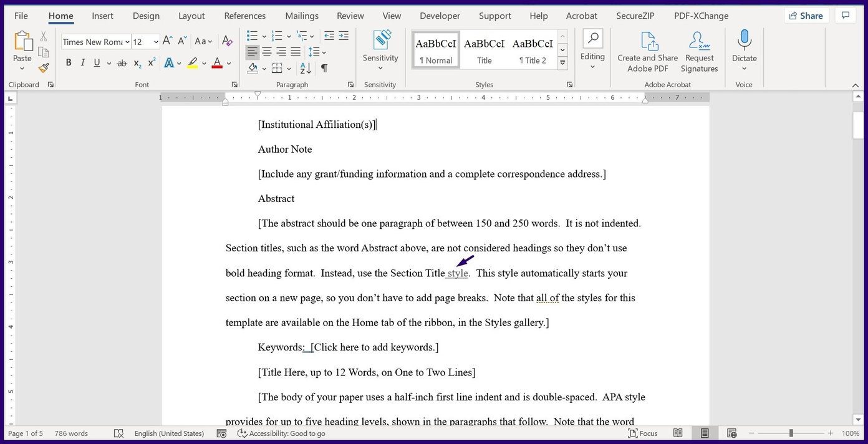
Task: Click English (United States) language indicator
Action: 169,433
